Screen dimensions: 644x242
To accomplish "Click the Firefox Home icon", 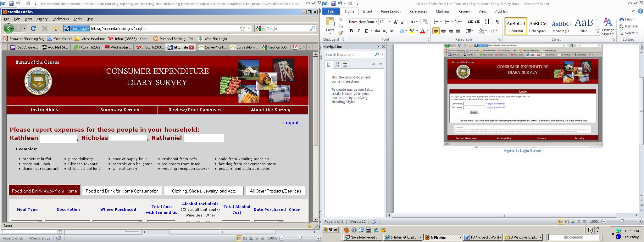I will point(56,29).
